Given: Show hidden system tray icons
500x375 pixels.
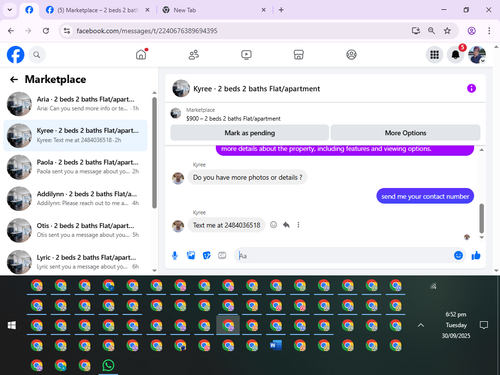Looking at the screenshot, I should coord(421,325).
